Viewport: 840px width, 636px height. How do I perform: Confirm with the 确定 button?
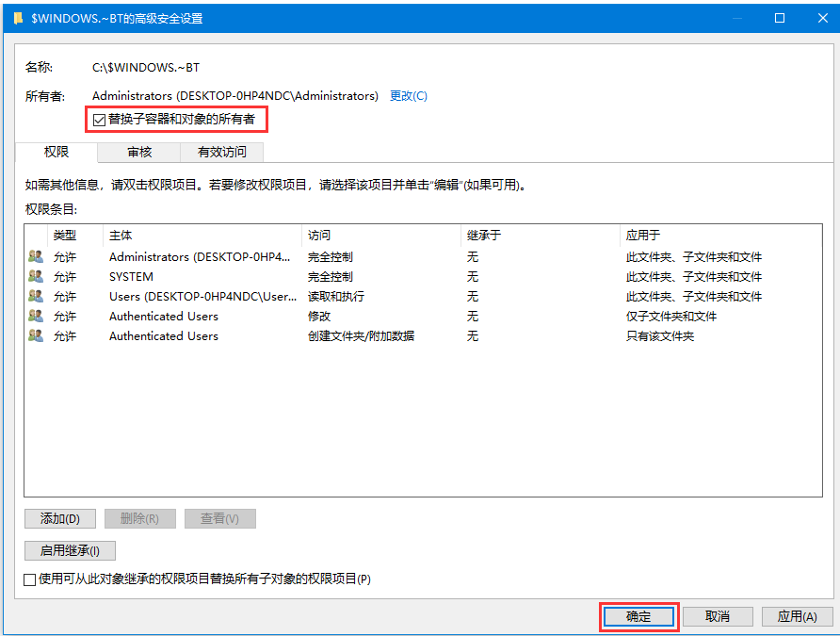638,616
